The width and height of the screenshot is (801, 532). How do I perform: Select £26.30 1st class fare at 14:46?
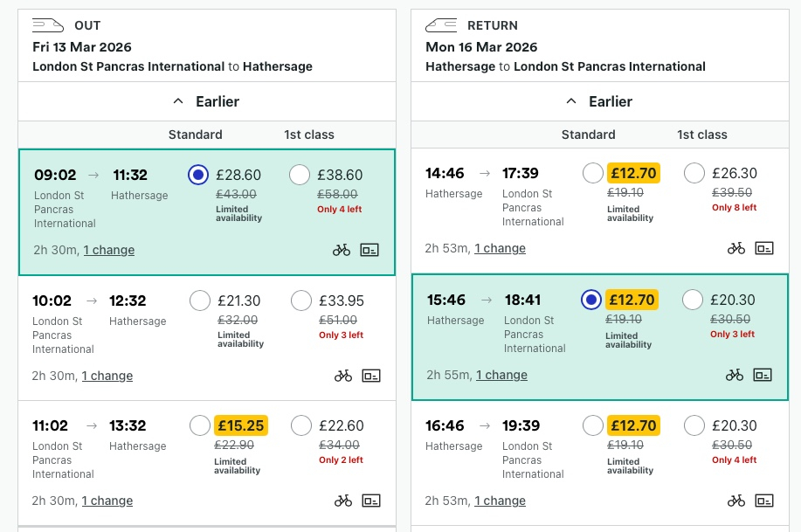[694, 173]
